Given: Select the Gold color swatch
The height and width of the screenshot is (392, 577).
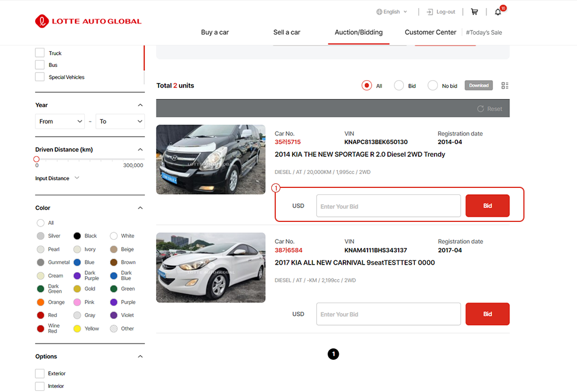Looking at the screenshot, I should (x=77, y=289).
